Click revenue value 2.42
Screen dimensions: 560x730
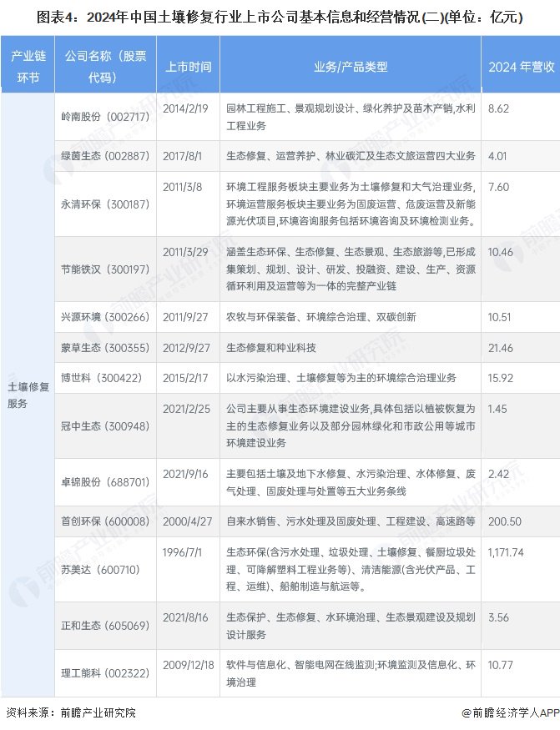[498, 474]
